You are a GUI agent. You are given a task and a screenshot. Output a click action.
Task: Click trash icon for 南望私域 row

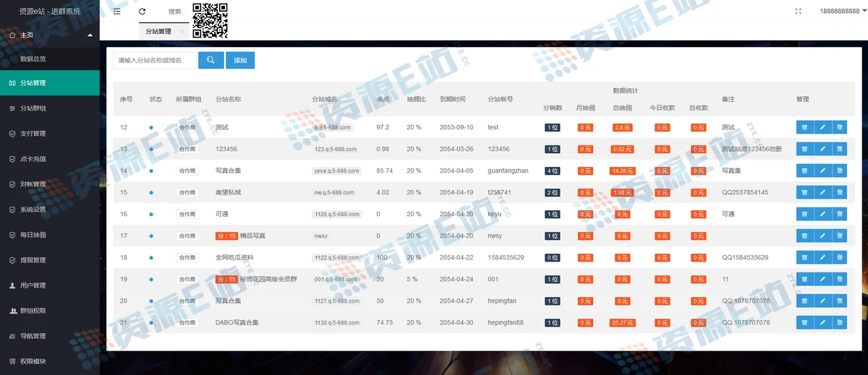pos(804,192)
